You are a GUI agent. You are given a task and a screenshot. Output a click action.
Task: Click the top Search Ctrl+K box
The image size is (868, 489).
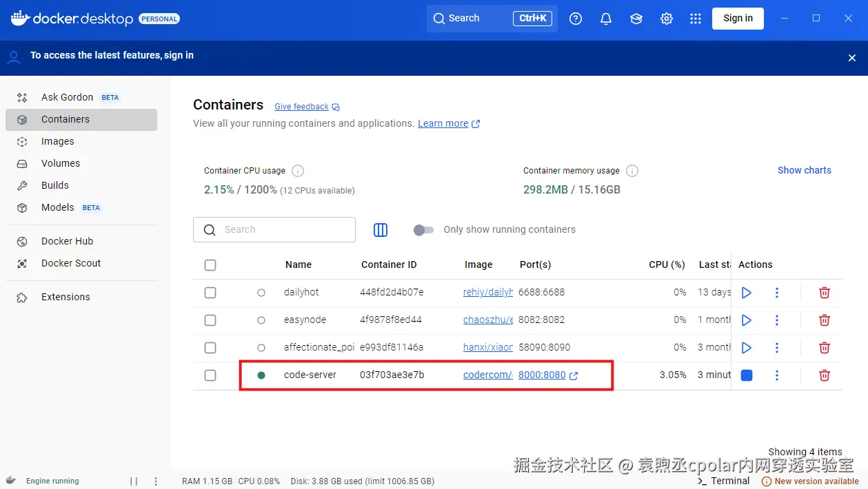click(x=492, y=19)
